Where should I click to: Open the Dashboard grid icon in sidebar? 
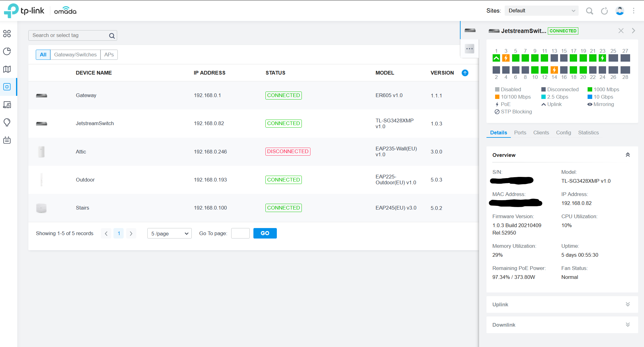click(x=7, y=33)
